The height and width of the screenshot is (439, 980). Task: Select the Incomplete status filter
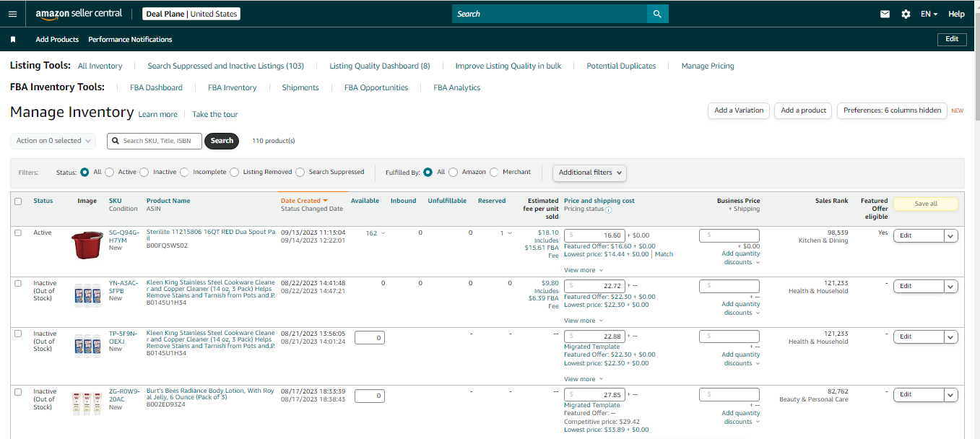(184, 172)
